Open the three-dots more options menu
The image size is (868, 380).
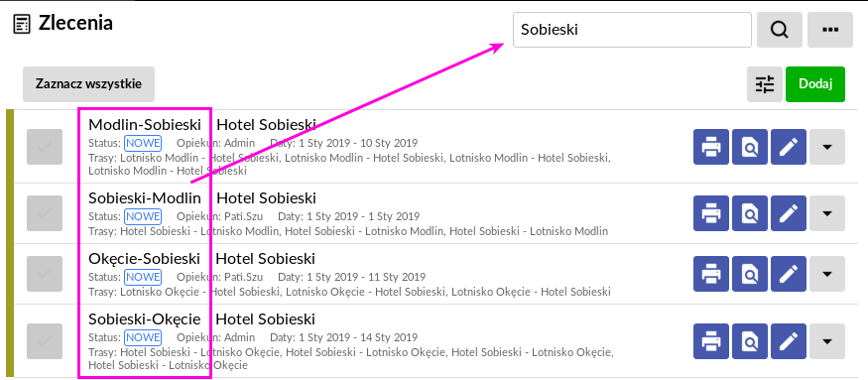[x=829, y=30]
